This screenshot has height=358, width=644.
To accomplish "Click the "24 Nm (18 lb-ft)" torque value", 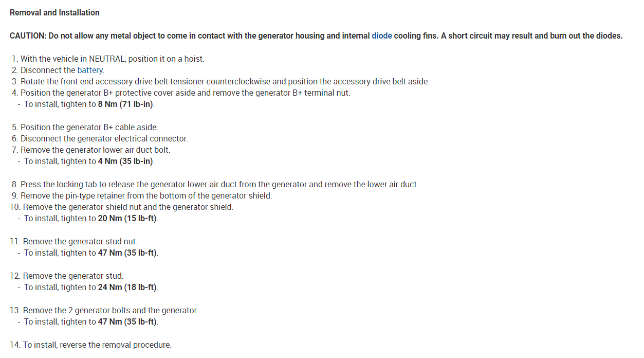I will tap(127, 287).
